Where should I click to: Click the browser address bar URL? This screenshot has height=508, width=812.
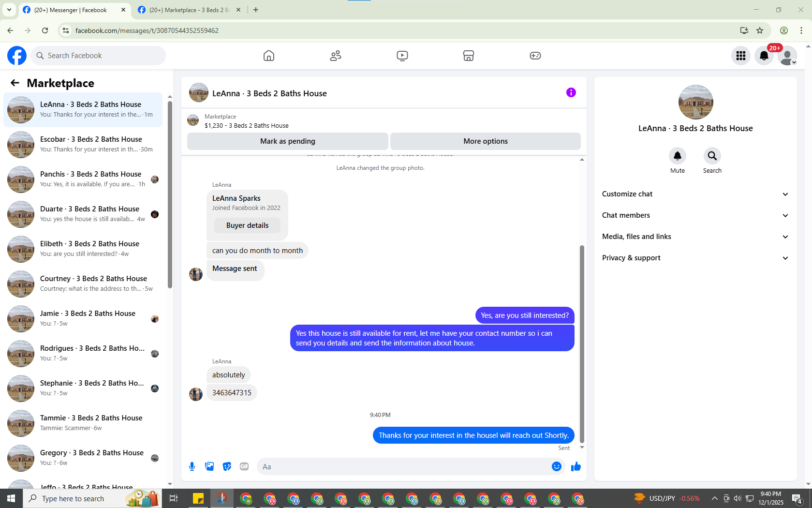tap(147, 30)
